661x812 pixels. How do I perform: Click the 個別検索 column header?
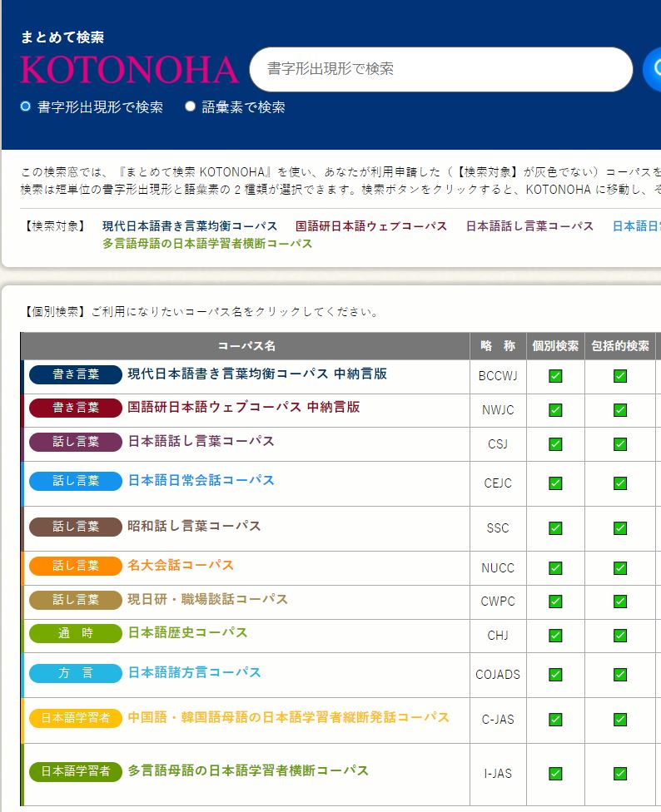point(555,346)
